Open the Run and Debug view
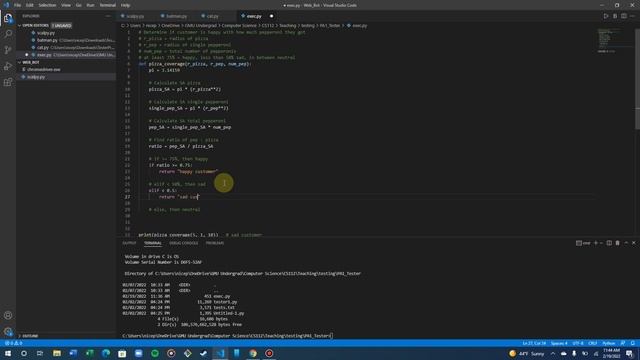640x360 pixels. coord(8,66)
